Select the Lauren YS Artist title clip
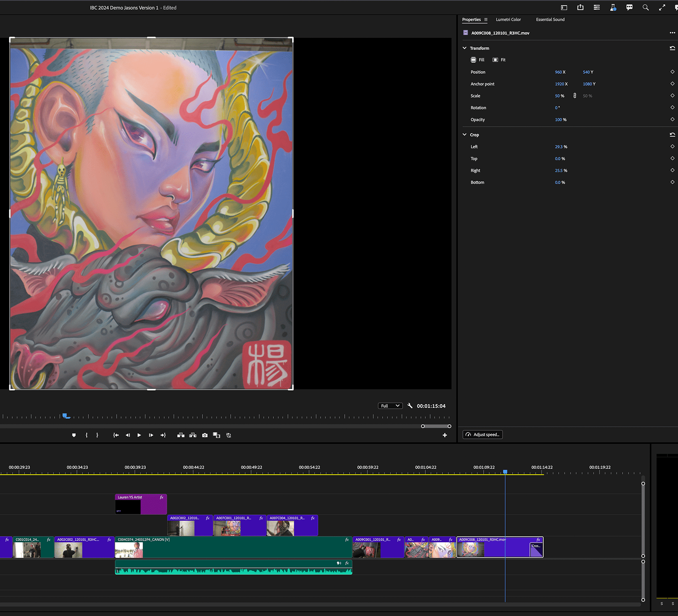 click(x=141, y=504)
